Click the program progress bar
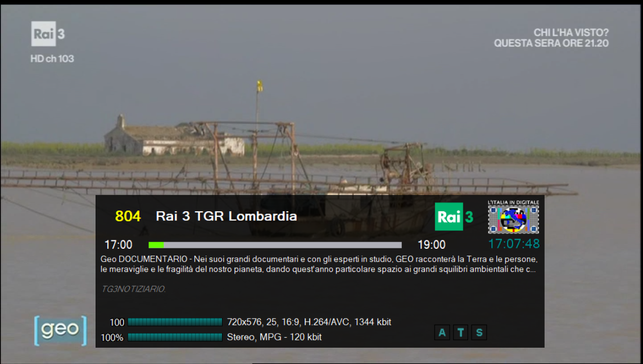Image resolution: width=643 pixels, height=364 pixels. click(275, 245)
